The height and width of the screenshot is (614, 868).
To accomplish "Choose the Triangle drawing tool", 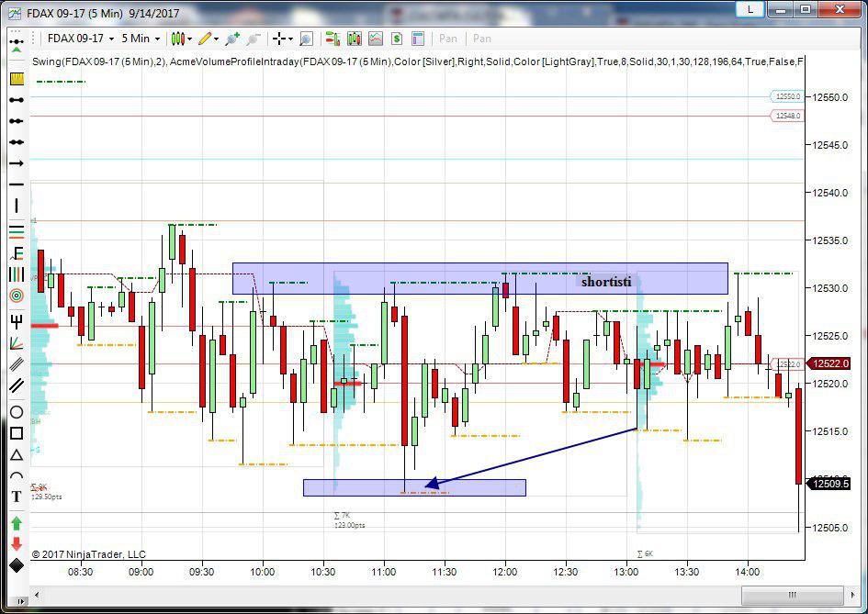I will (x=17, y=455).
